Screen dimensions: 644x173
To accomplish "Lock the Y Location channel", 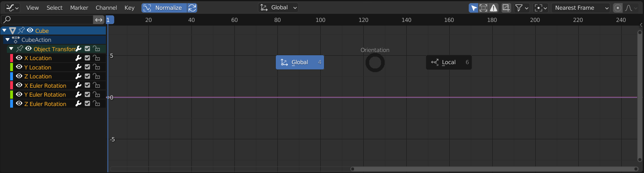I will (x=97, y=67).
